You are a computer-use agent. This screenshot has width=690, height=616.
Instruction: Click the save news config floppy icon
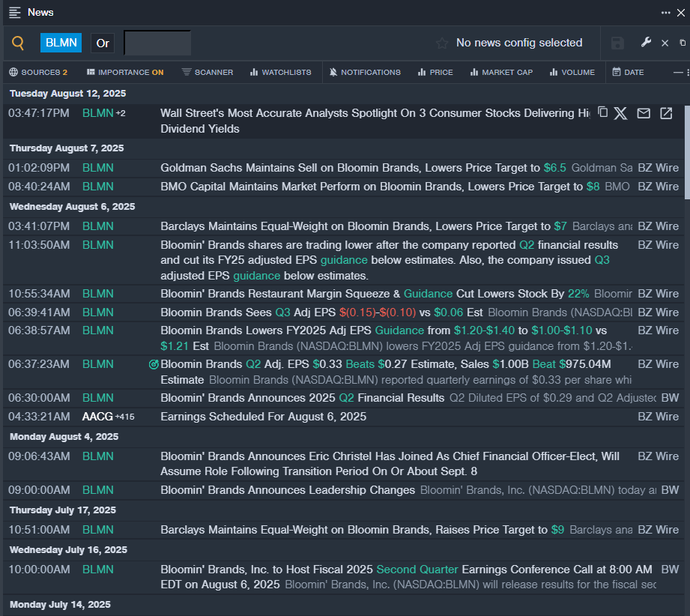617,43
